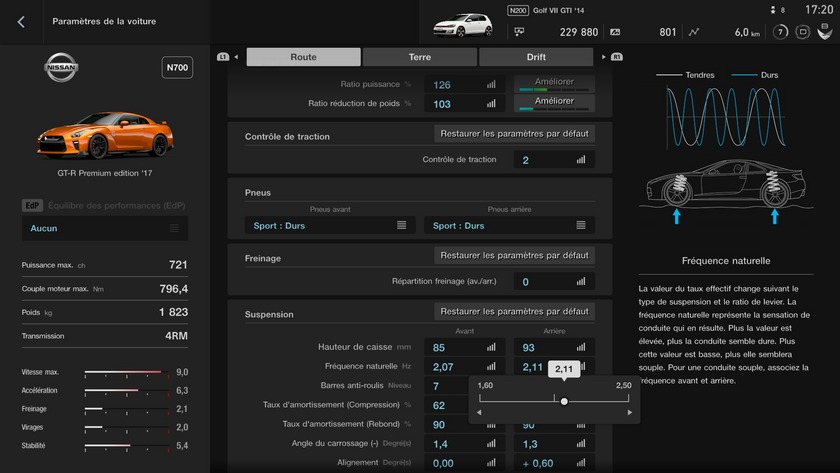Select front Compression value 62

pyautogui.click(x=439, y=406)
